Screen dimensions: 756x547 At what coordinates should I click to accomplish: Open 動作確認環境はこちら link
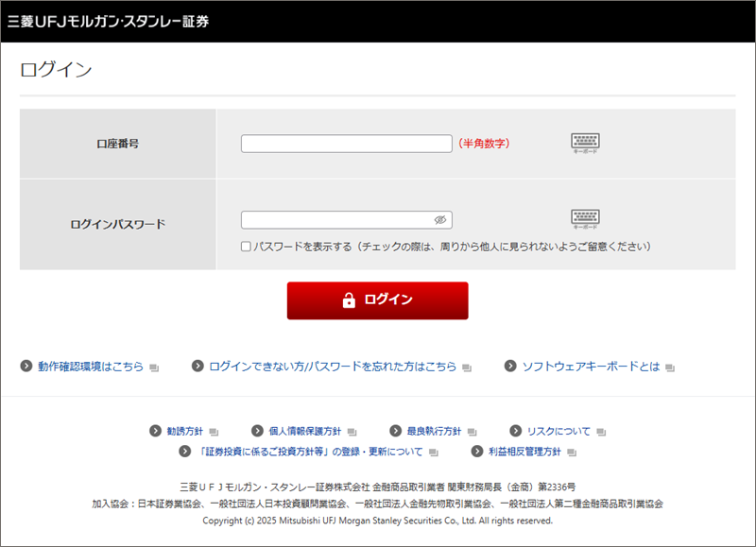[91, 367]
